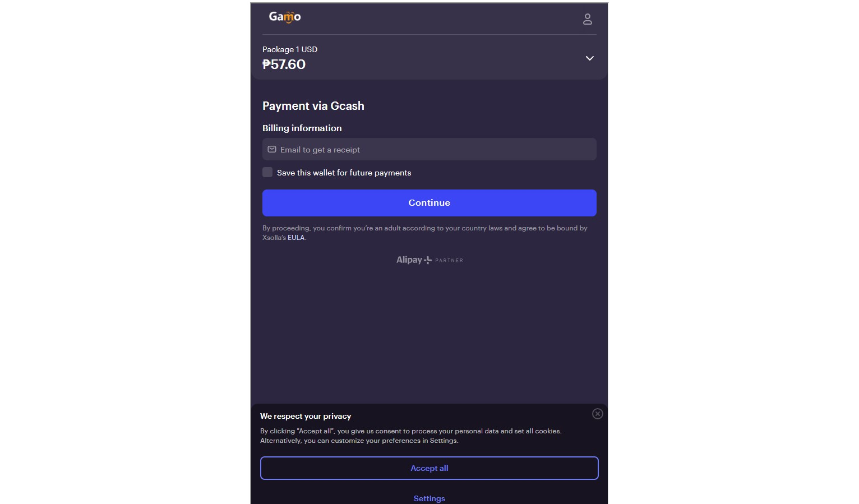
Task: Open the user profile icon
Action: click(588, 19)
